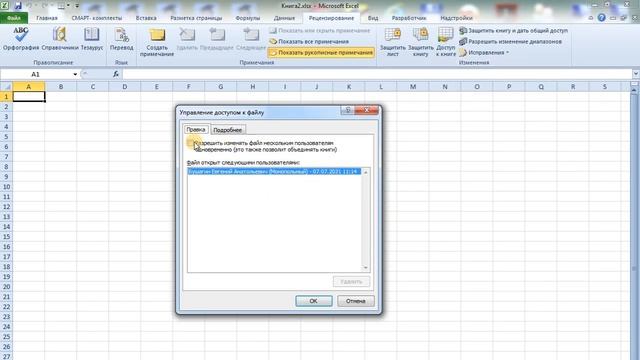
Task: Click into the formula bar
Action: point(377,74)
